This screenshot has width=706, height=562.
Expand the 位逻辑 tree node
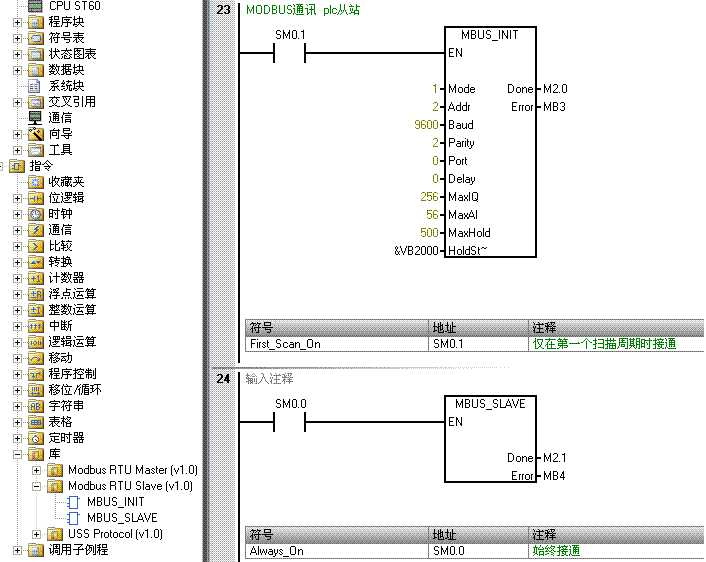(17, 198)
